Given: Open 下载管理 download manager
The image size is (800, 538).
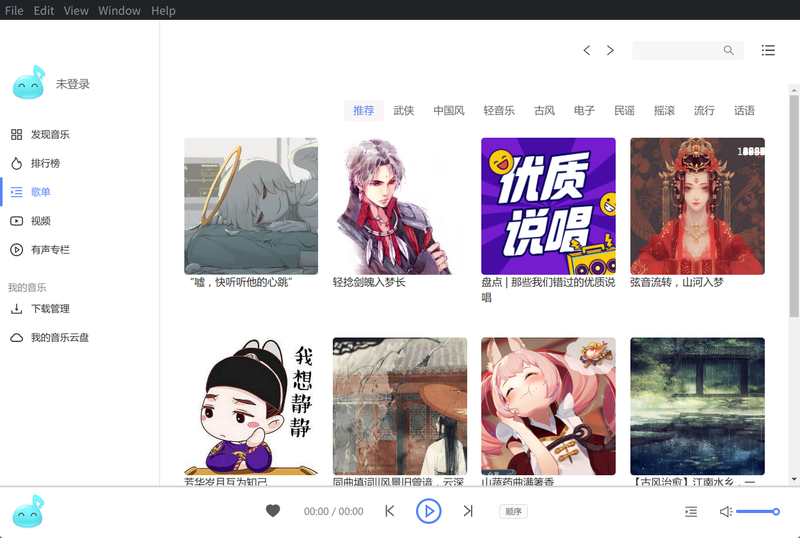Looking at the screenshot, I should pyautogui.click(x=49, y=309).
